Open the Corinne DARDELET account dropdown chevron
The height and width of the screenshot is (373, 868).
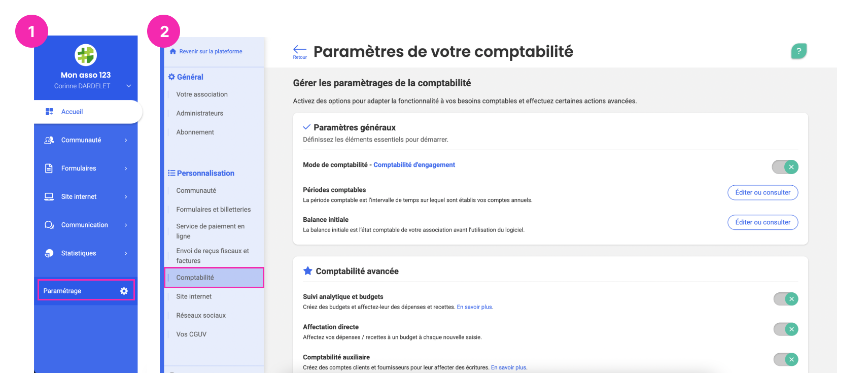click(129, 86)
